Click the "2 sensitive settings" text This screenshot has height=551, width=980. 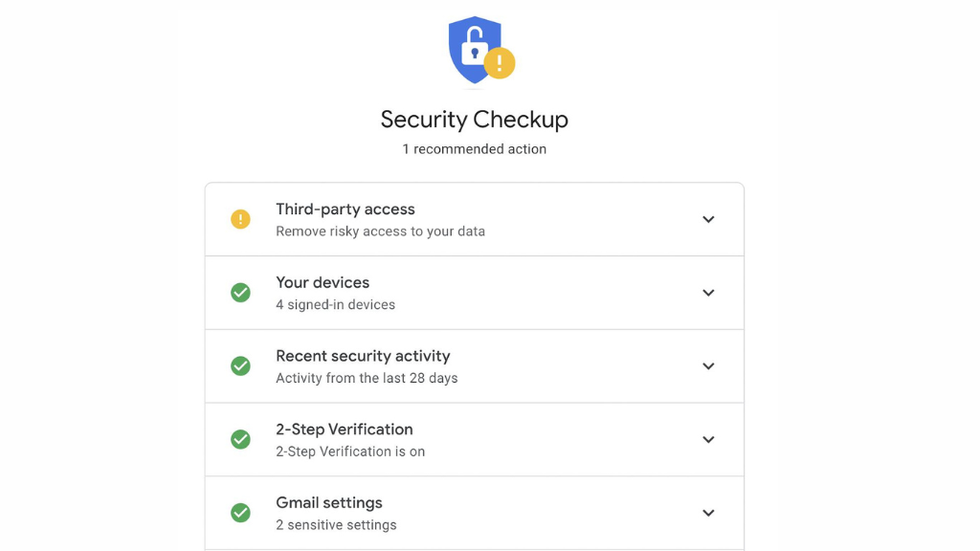click(336, 525)
